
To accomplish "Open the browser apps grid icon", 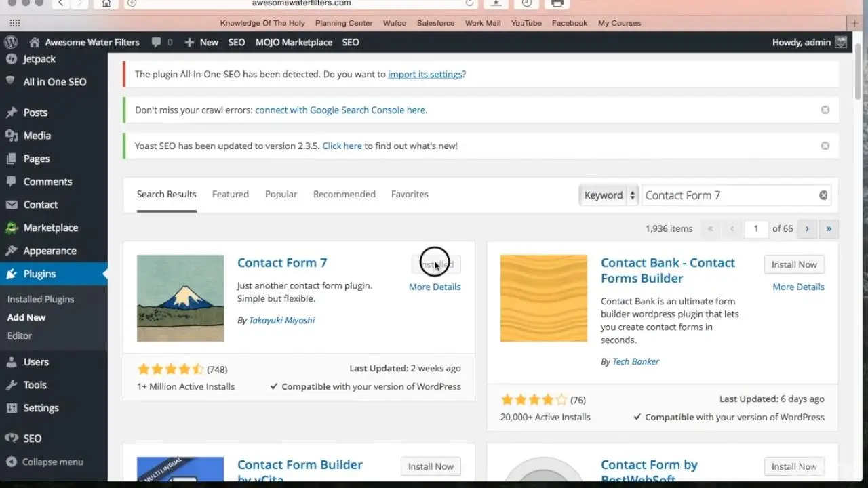I will pyautogui.click(x=15, y=23).
